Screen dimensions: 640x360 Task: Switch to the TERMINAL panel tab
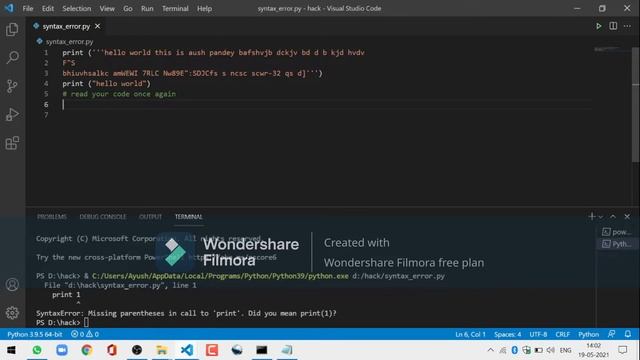189,217
